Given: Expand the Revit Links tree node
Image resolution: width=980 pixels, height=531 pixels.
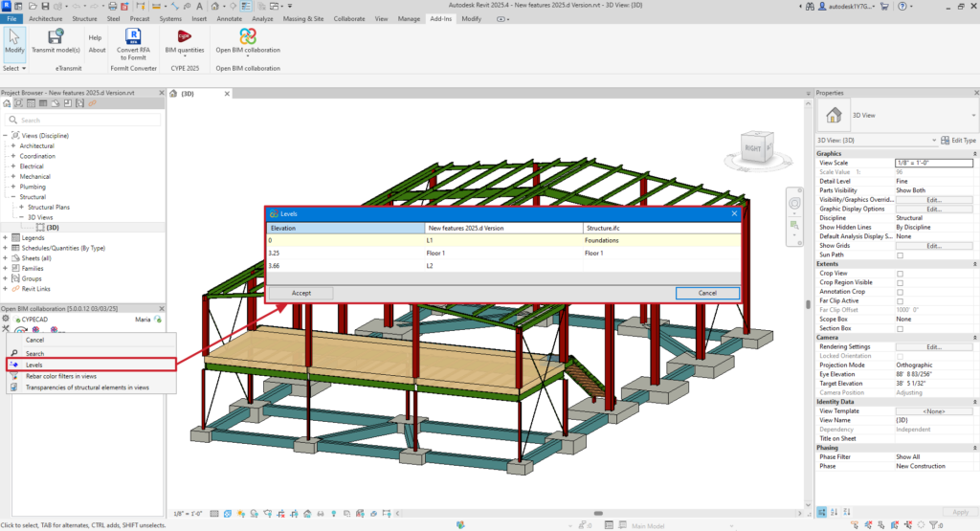Looking at the screenshot, I should coord(6,288).
